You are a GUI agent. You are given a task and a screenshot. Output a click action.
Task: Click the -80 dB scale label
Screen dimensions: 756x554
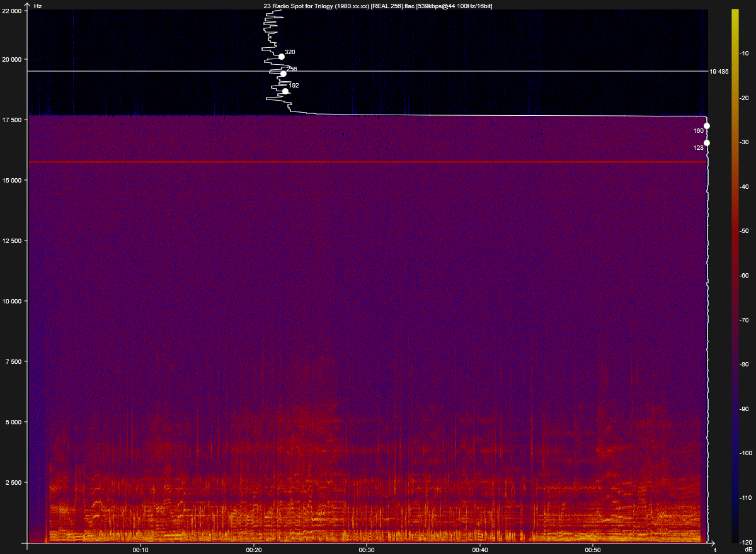[744, 364]
